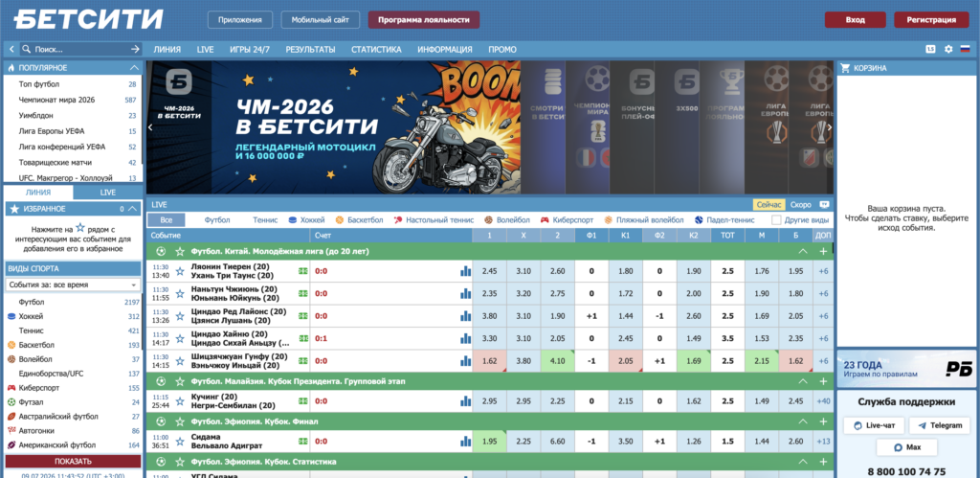Slide banner to next with right arrow
This screenshot has height=478, width=980.
pyautogui.click(x=830, y=127)
